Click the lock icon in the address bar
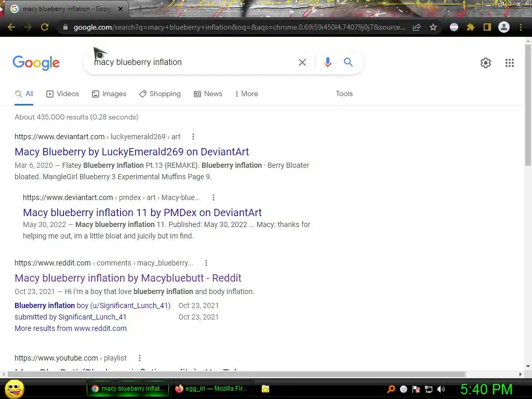The height and width of the screenshot is (399, 532). [65, 27]
